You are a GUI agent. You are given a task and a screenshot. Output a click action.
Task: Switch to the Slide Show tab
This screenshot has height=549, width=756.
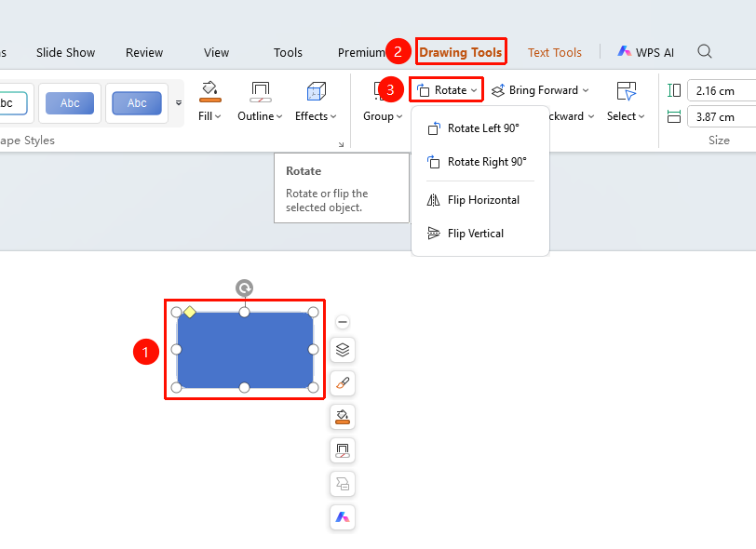pos(65,52)
